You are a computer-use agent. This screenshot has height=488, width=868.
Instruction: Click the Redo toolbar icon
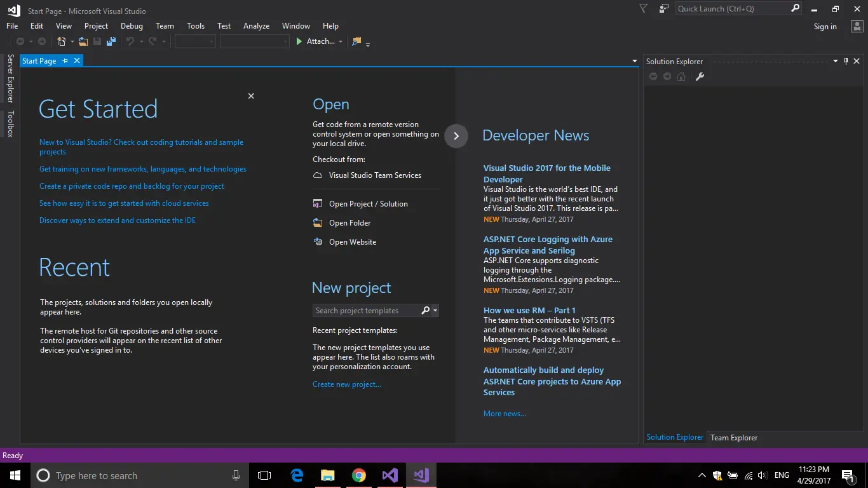[153, 41]
